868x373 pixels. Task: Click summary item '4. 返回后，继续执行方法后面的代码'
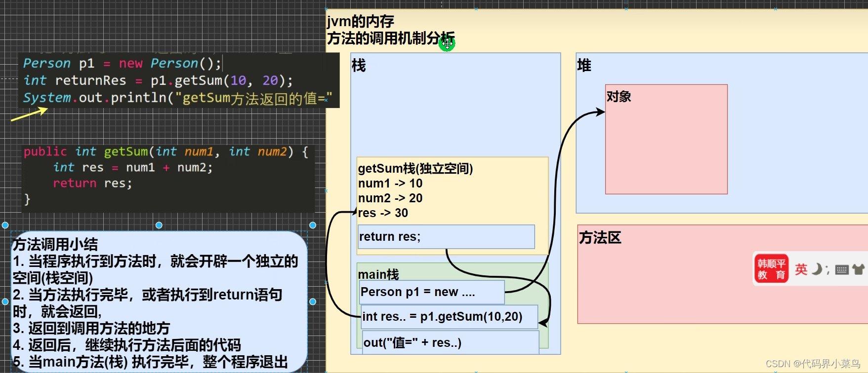[127, 345]
